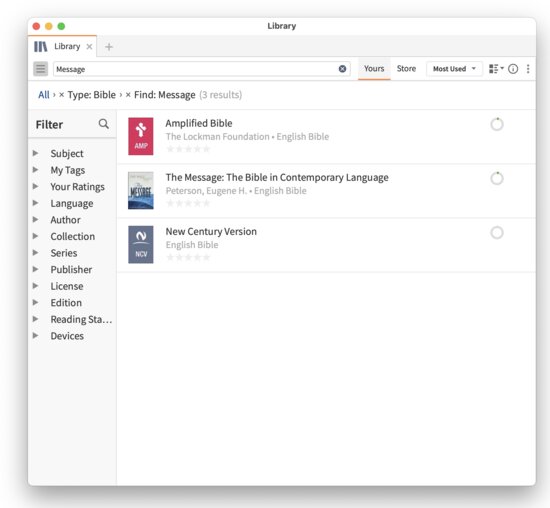
Task: Remove the Find: Message filter
Action: click(x=128, y=95)
